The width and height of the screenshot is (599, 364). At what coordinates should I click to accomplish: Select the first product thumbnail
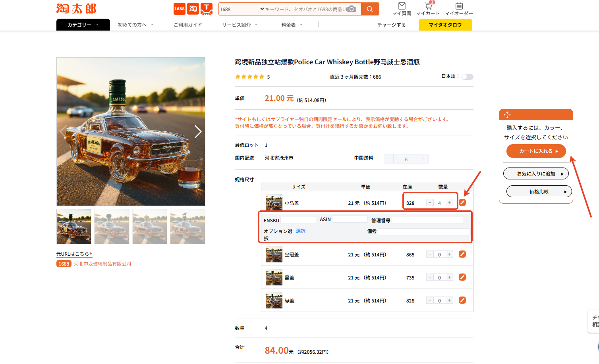74,226
